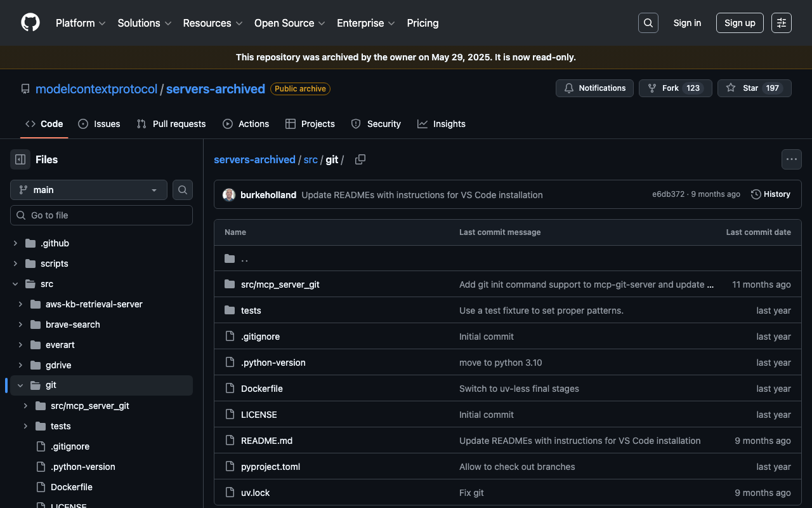
Task: Open README.md in the file list
Action: coord(266,441)
